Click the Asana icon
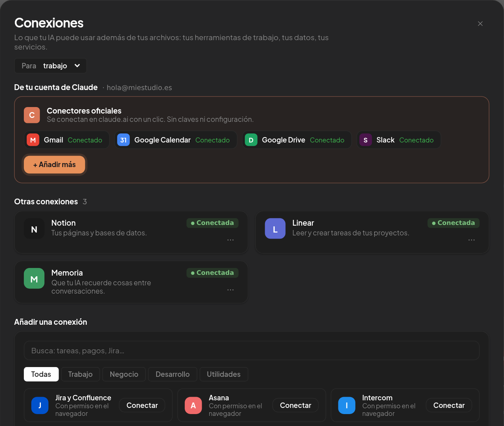This screenshot has width=504, height=426. tap(193, 405)
